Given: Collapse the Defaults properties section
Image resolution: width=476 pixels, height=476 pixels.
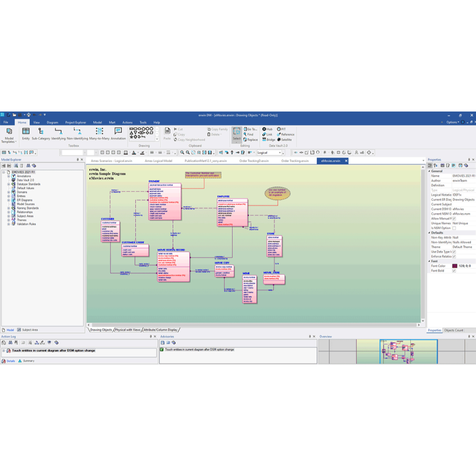Looking at the screenshot, I should [429, 233].
